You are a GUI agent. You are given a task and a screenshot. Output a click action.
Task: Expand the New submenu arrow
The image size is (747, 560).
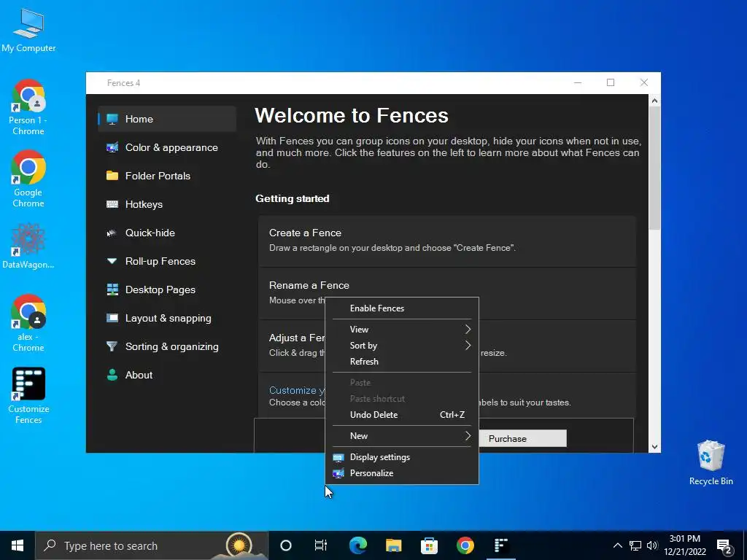click(468, 436)
